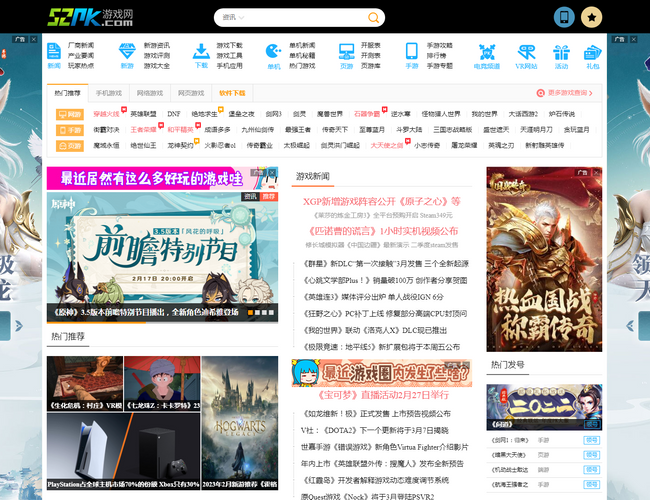Click the orange 手游 category badge
The height and width of the screenshot is (500, 650).
point(70,130)
